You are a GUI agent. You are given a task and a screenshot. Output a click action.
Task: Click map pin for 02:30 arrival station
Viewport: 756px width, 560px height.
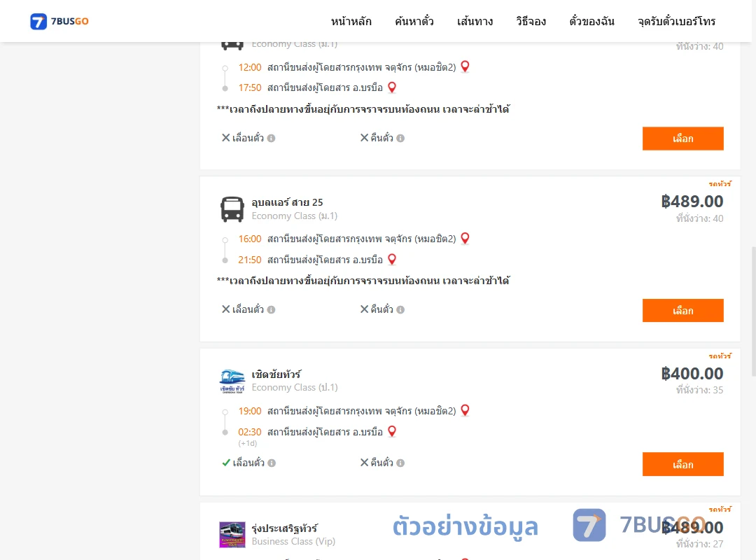[392, 431]
